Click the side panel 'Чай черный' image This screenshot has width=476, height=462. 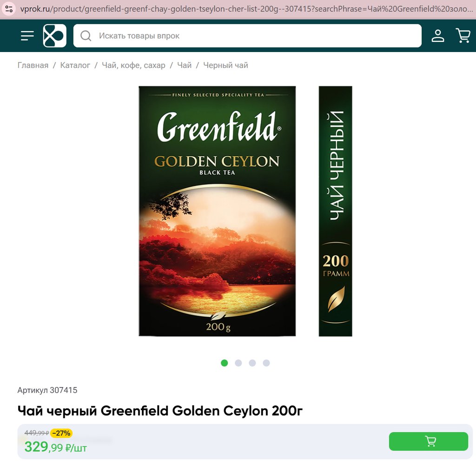point(336,211)
